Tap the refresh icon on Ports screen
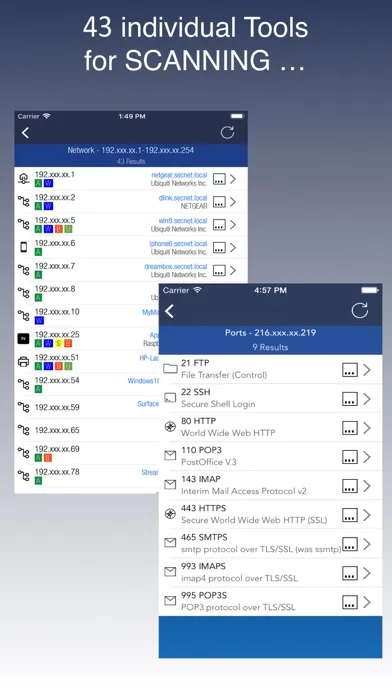The height and width of the screenshot is (696, 392). tap(360, 311)
